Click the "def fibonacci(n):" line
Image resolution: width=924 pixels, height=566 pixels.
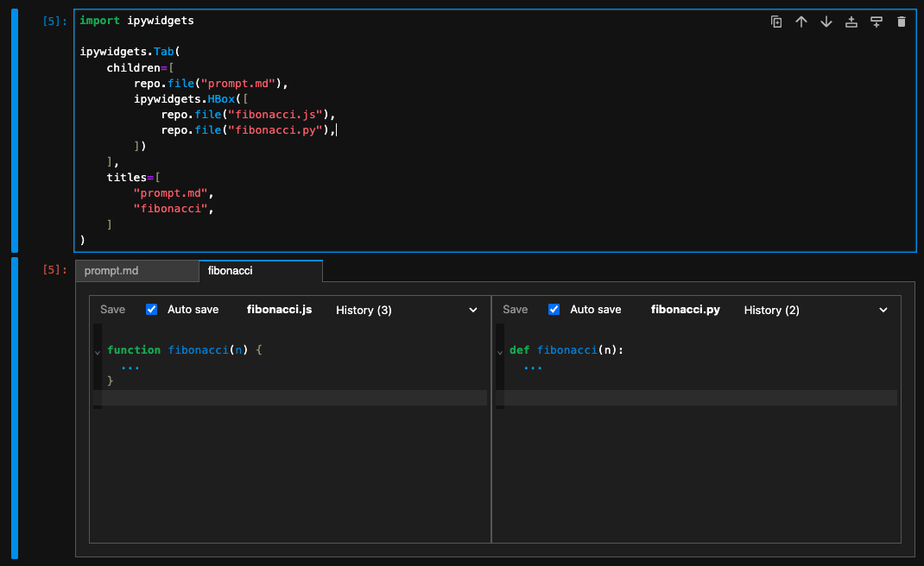[x=566, y=349]
